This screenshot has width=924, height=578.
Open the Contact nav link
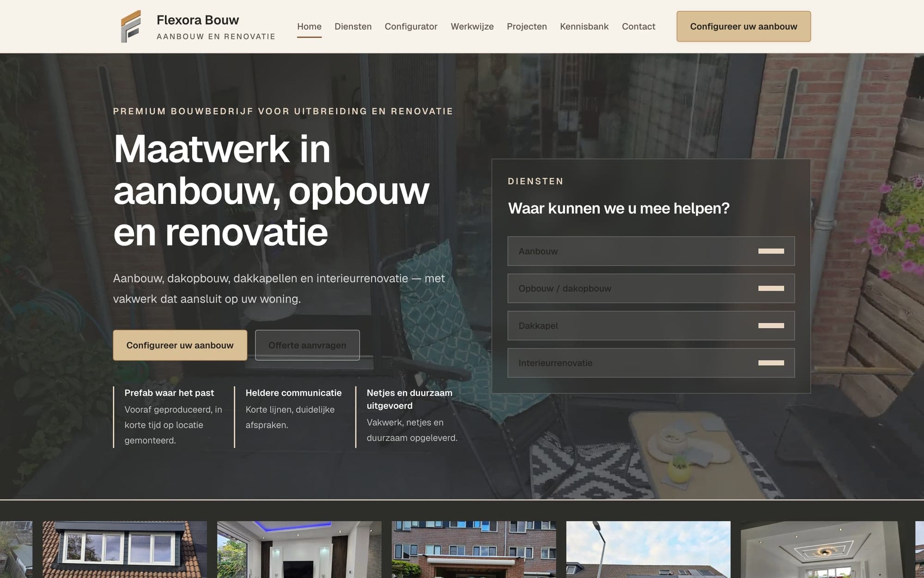click(x=638, y=26)
